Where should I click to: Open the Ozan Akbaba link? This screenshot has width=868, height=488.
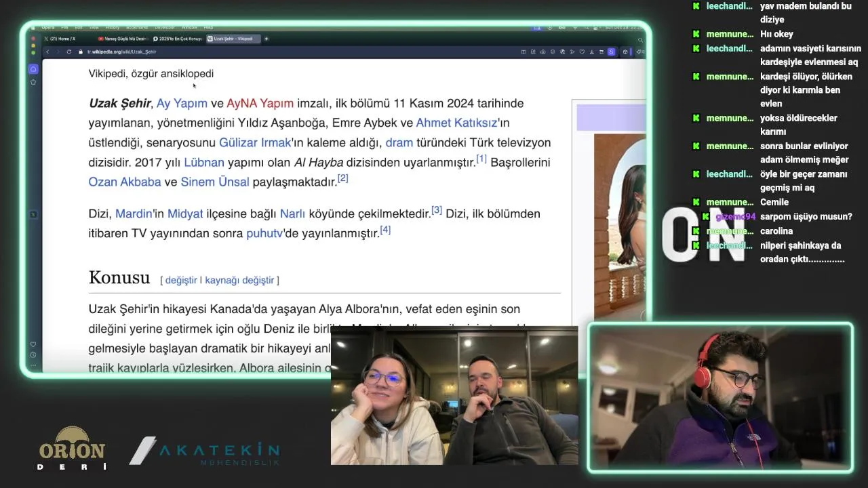click(x=125, y=182)
